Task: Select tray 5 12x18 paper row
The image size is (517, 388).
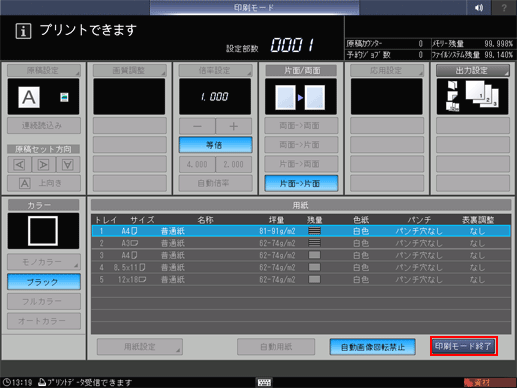Action: (x=301, y=279)
